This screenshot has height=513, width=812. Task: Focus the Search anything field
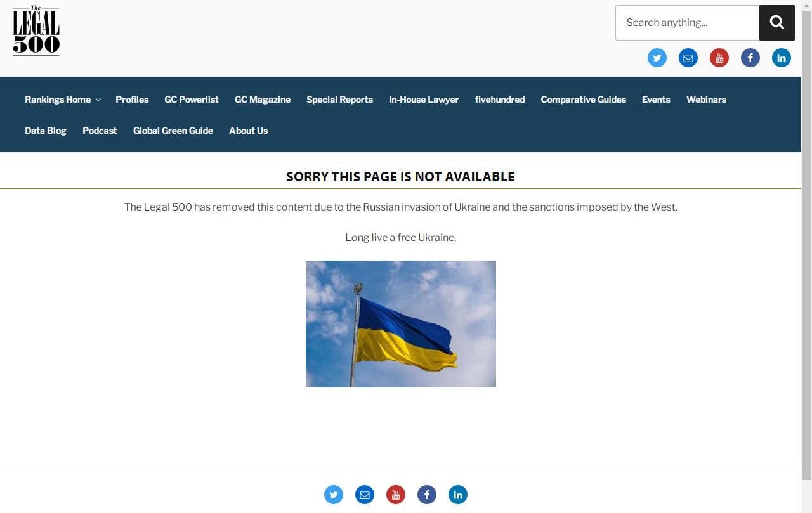point(688,23)
